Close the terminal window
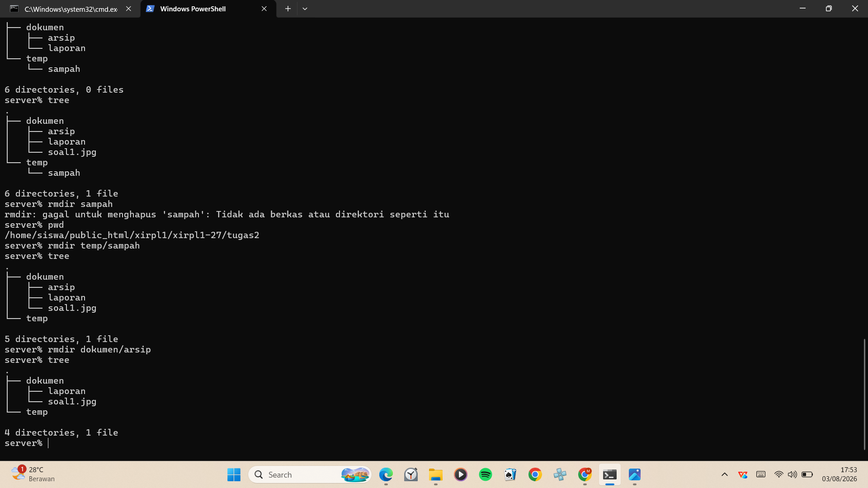This screenshot has width=868, height=488. (x=855, y=9)
